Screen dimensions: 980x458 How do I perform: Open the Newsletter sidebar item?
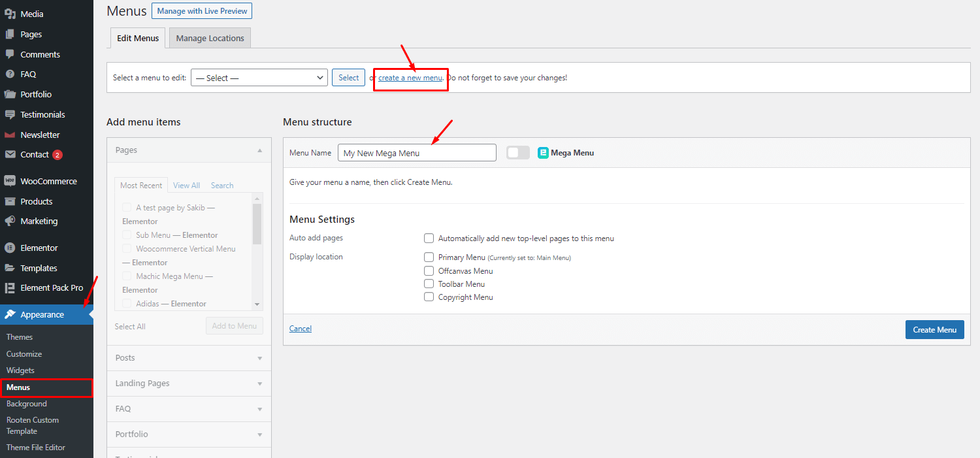coord(41,135)
